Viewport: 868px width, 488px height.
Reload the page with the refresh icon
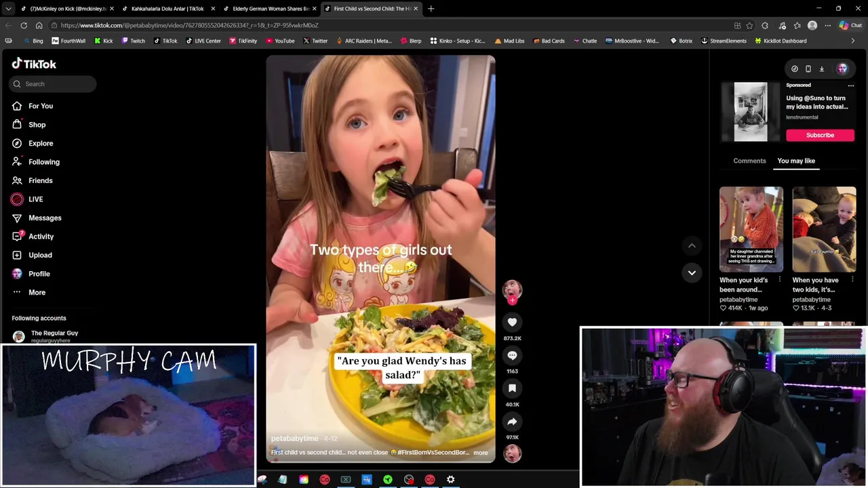(24, 26)
